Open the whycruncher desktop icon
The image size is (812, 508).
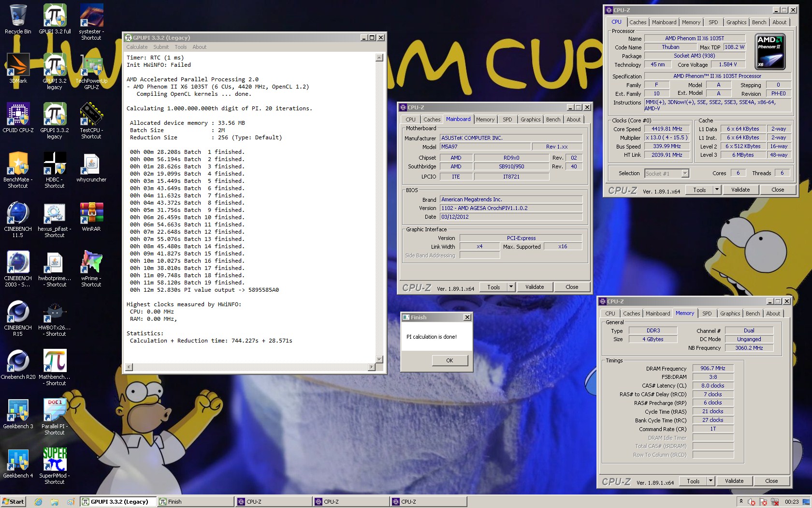pos(91,167)
